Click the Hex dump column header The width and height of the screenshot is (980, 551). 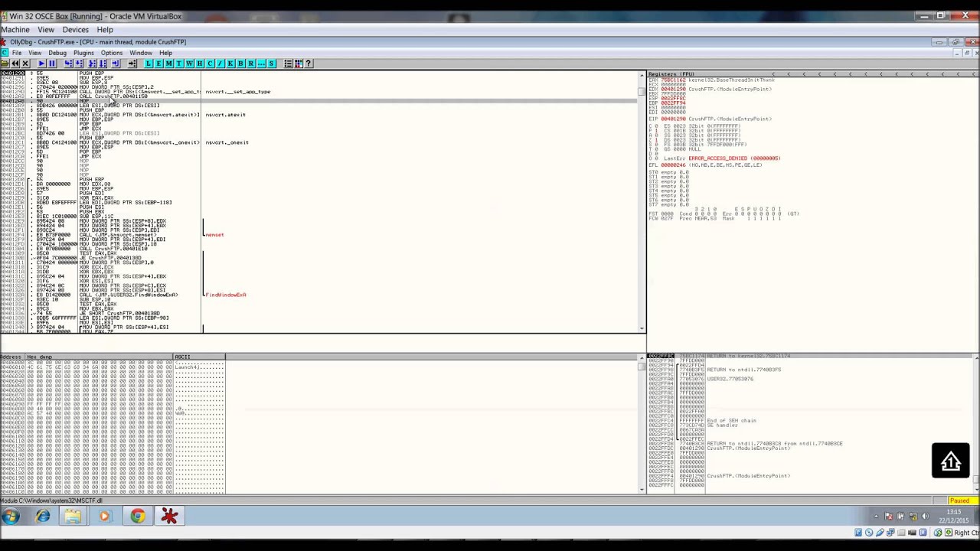[x=100, y=357]
